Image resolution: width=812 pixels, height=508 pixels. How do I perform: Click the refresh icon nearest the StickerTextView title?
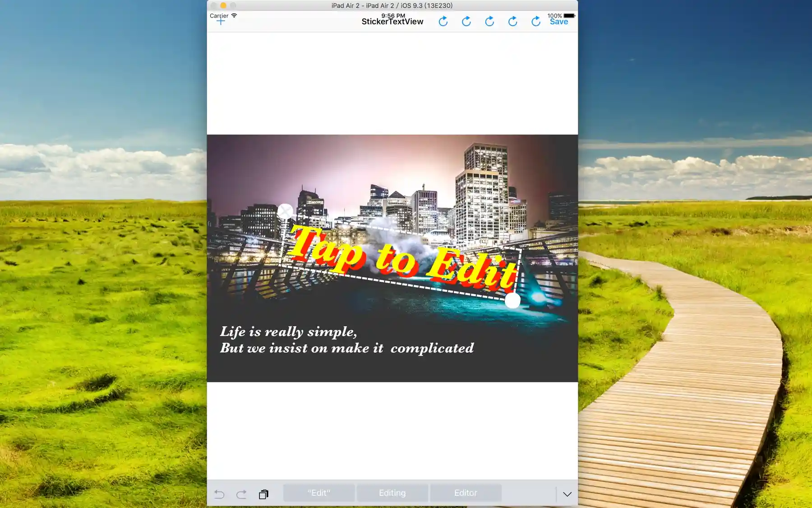tap(443, 21)
